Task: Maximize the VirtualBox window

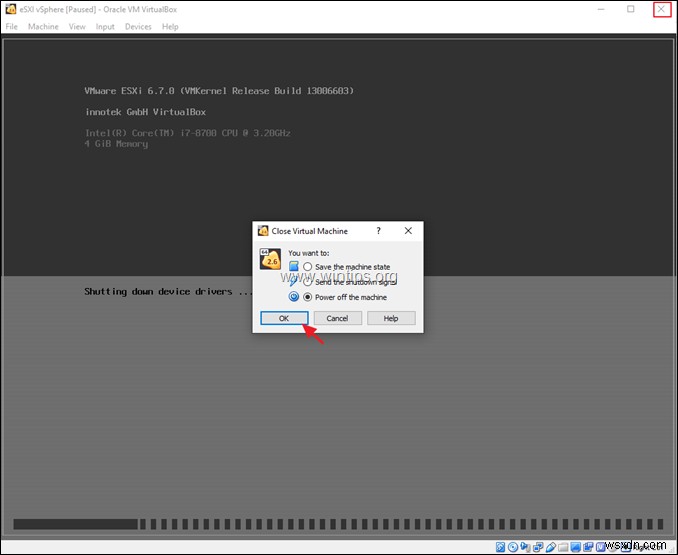Action: (x=631, y=9)
